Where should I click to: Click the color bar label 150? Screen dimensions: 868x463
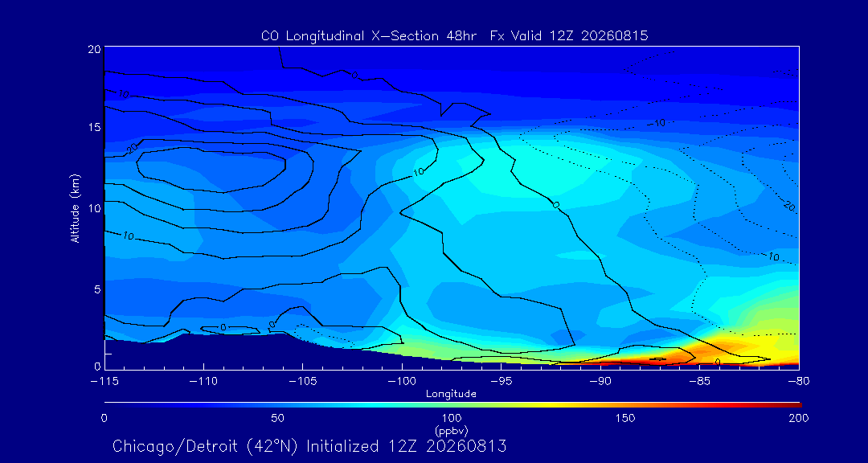tap(626, 418)
